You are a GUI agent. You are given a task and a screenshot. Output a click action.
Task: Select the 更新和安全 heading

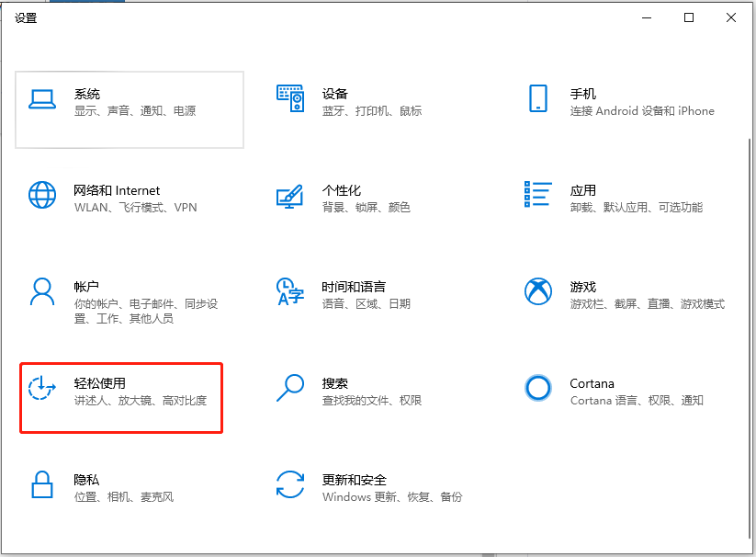[354, 480]
